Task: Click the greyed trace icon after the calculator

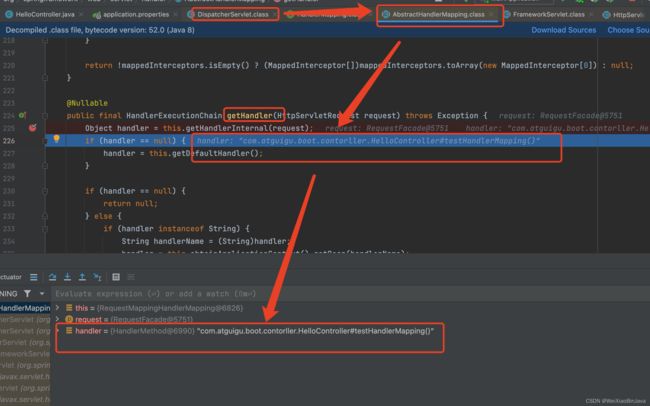Action: 131,277
